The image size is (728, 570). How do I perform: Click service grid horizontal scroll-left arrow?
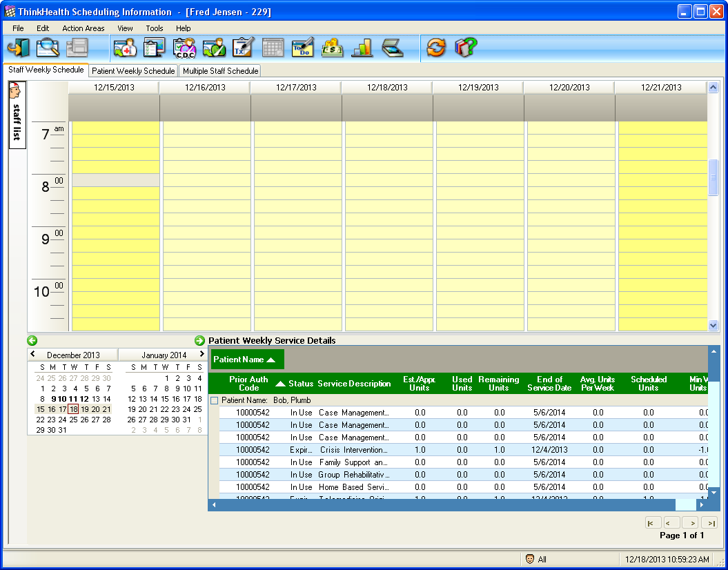point(214,504)
